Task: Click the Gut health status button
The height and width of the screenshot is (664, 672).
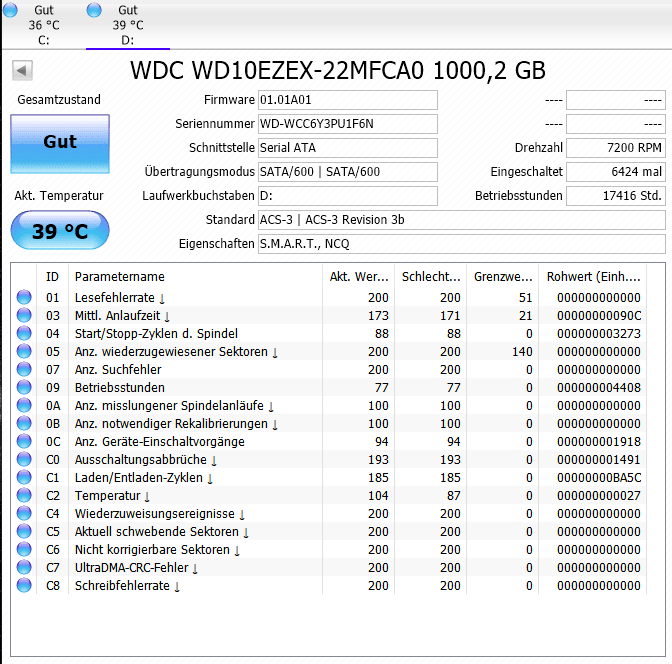Action: click(x=60, y=144)
